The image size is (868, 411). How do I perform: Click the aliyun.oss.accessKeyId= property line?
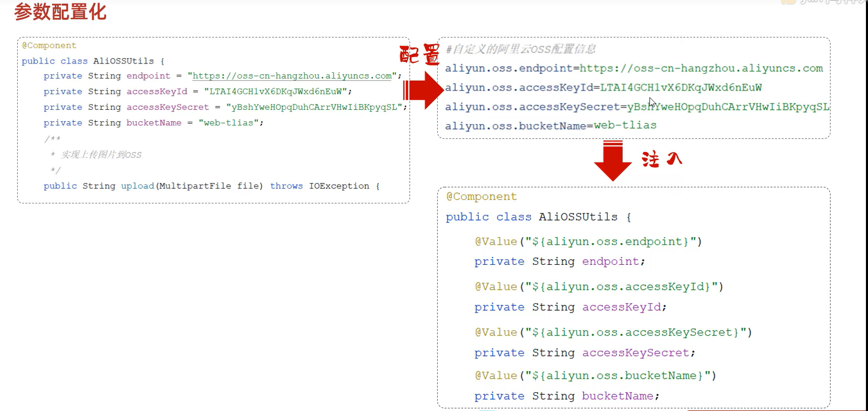(603, 87)
